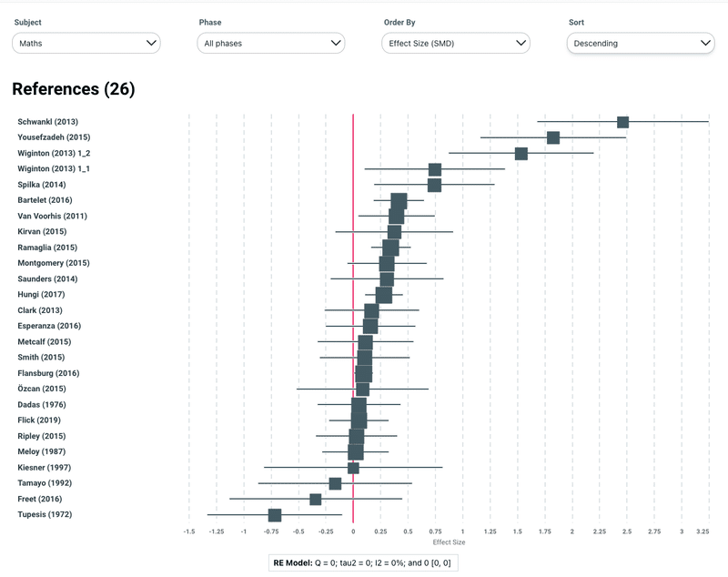
Task: Click the References (26) heading
Action: 73,89
